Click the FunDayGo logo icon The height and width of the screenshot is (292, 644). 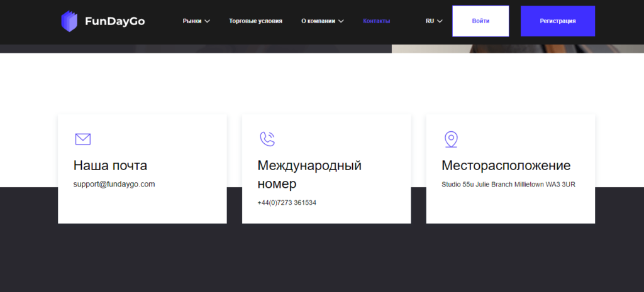pyautogui.click(x=69, y=21)
